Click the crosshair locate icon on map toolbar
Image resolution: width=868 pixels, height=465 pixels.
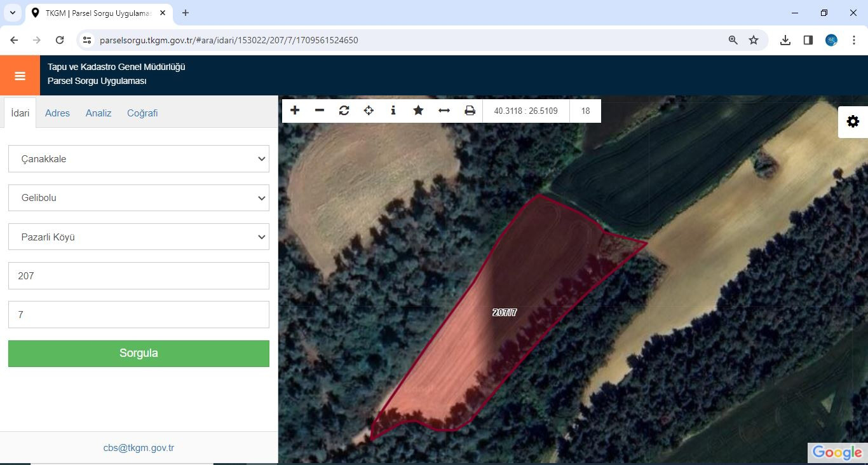369,111
